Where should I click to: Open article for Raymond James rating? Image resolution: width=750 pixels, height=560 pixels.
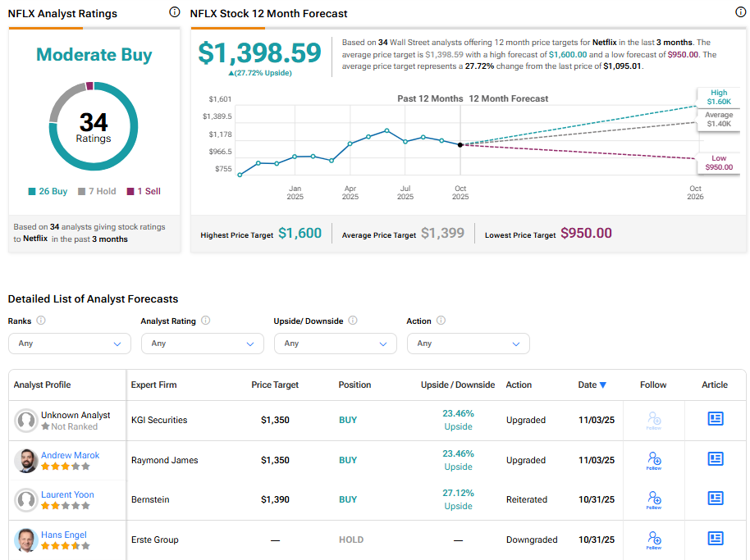point(715,459)
